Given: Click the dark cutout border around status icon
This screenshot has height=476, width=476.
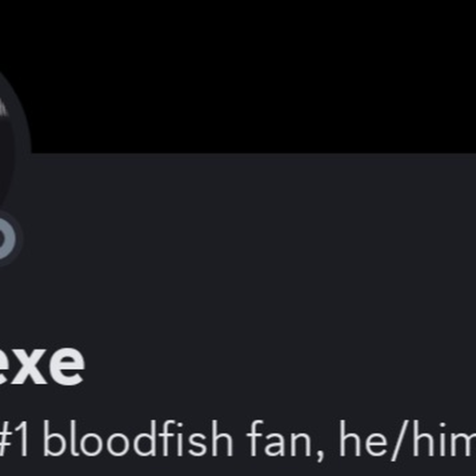Looking at the screenshot, I should [x=20, y=238].
